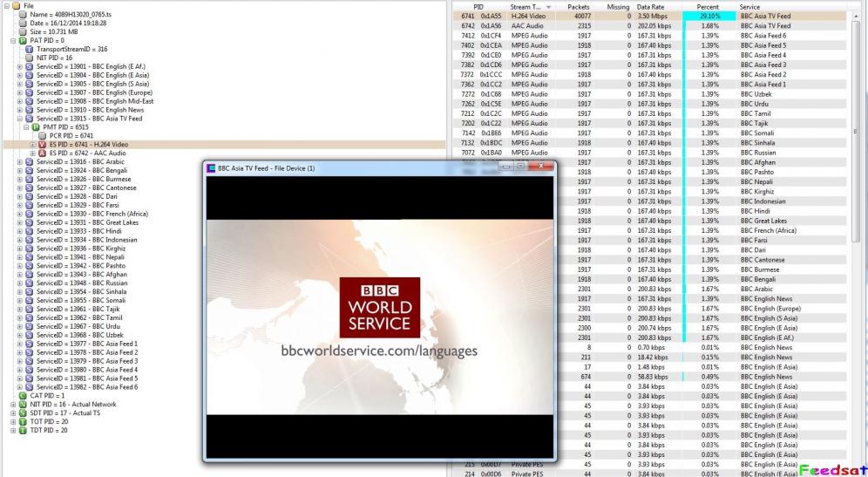
Task: Click the File folder icon
Action: [16, 6]
